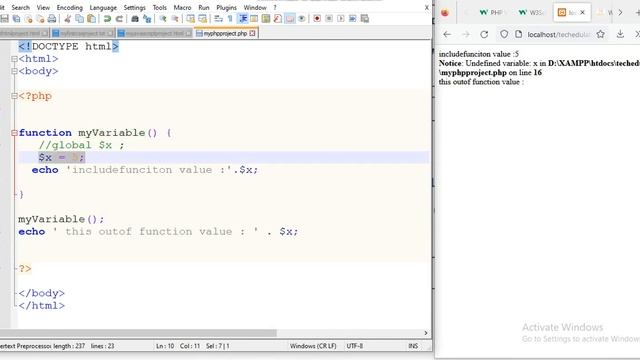Screen dimensions: 640x360
Task: Collapse the <?php block fold marker
Action: [x=14, y=96]
